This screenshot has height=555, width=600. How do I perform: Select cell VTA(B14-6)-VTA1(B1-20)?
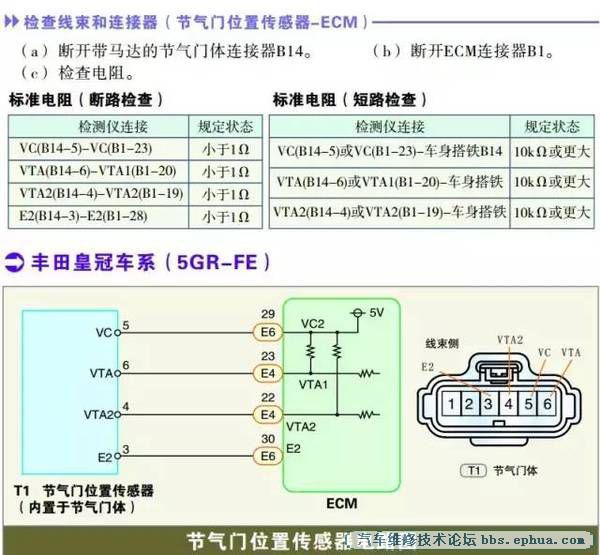coord(98,171)
